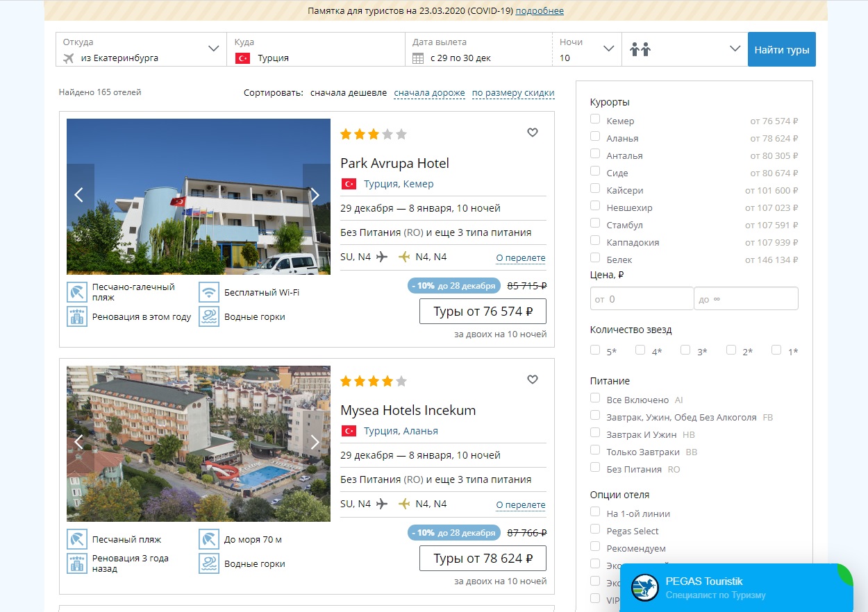Click Turkey flag next to Турция, Аланья
The width and height of the screenshot is (868, 612).
(x=349, y=431)
